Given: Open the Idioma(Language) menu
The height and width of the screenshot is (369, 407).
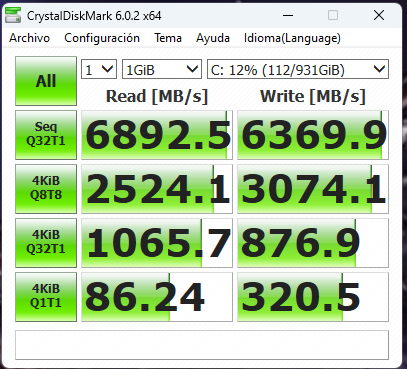Looking at the screenshot, I should [x=292, y=38].
